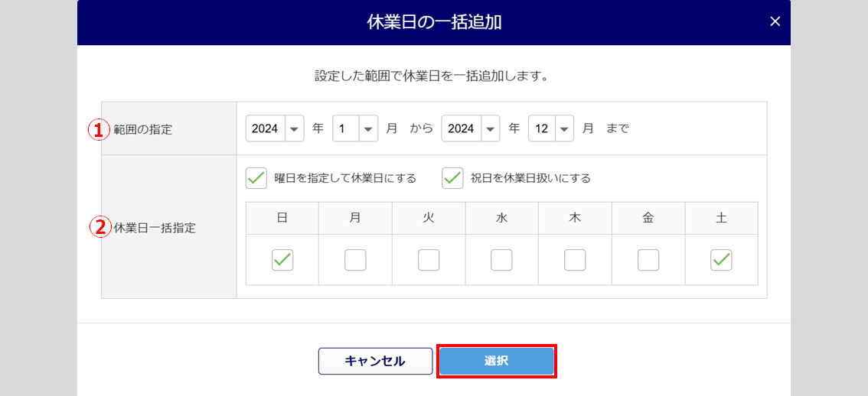This screenshot has width=868, height=396.
Task: Click the 休業日一括指定 row label
Action: [x=154, y=227]
